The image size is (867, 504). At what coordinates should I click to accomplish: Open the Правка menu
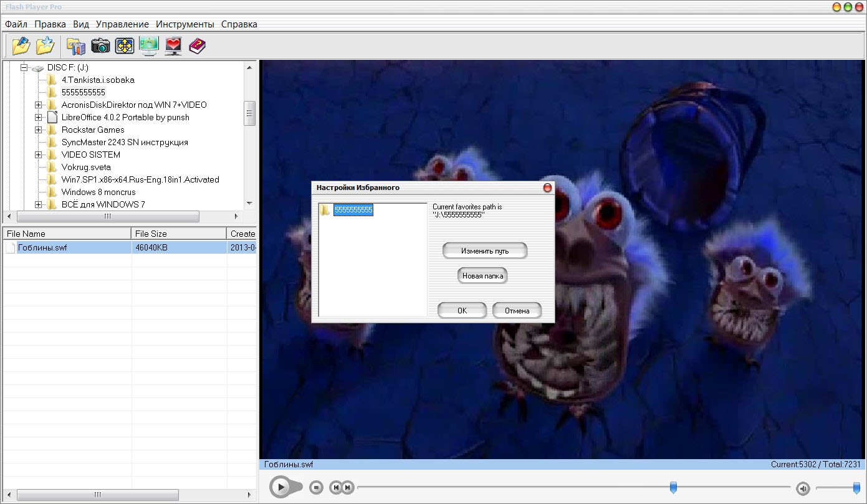50,24
